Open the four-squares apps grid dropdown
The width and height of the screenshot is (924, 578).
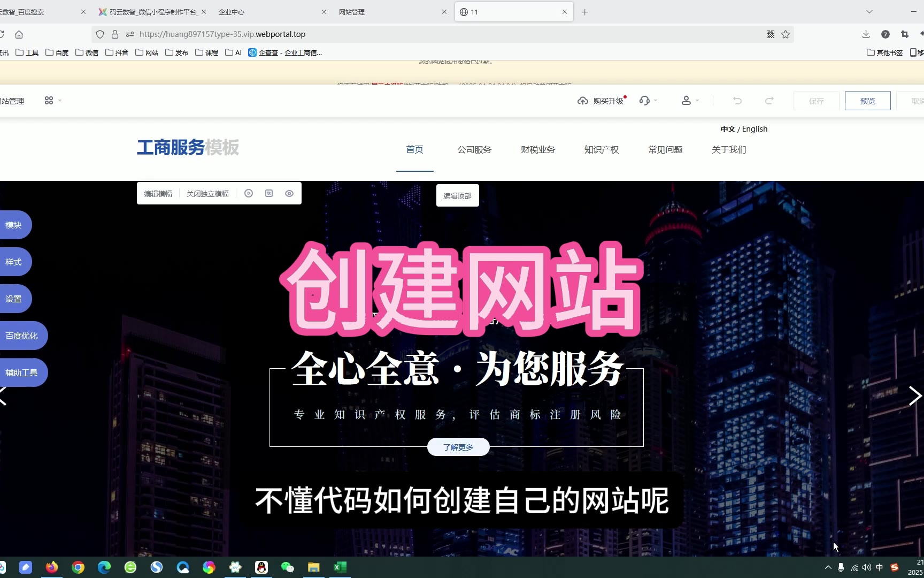tap(53, 101)
